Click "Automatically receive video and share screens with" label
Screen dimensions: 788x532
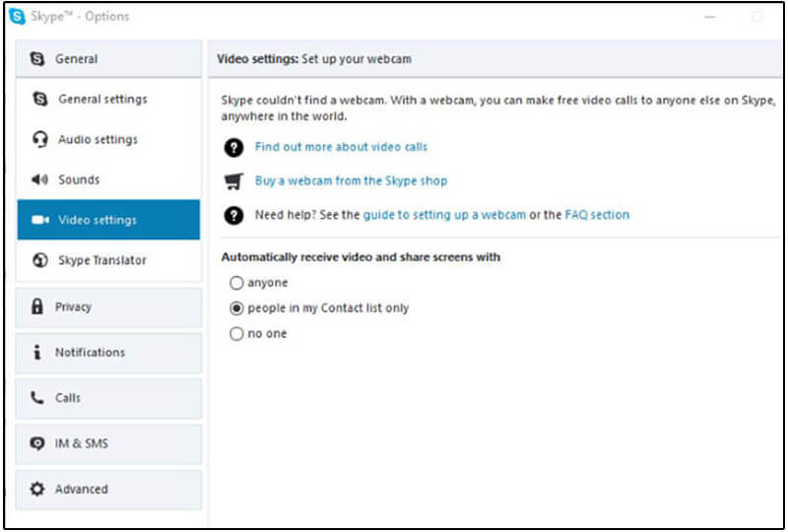coord(361,257)
